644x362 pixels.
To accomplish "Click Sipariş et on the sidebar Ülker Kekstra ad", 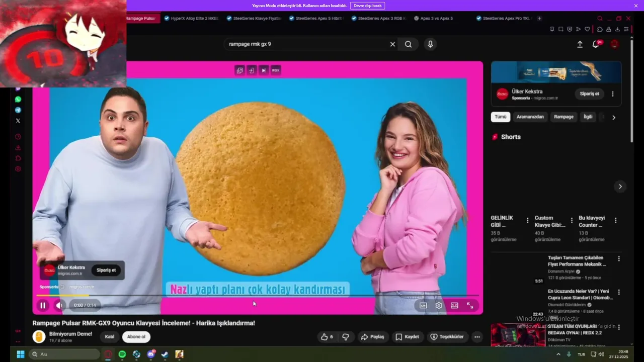I will coord(589,94).
